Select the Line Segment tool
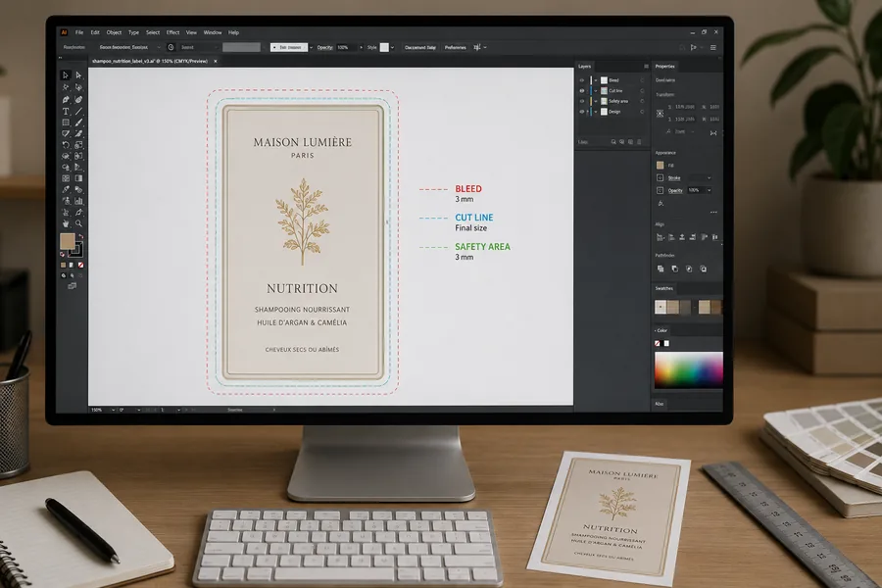The image size is (882, 588). (78, 112)
